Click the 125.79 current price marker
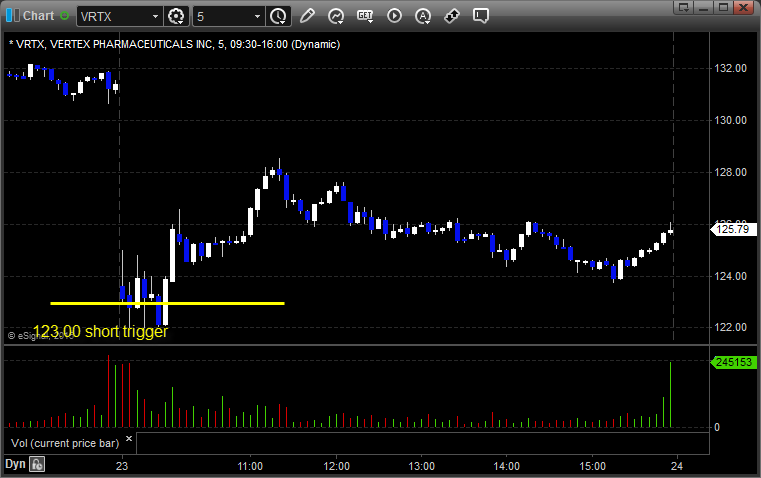The height and width of the screenshot is (478, 761). [733, 229]
